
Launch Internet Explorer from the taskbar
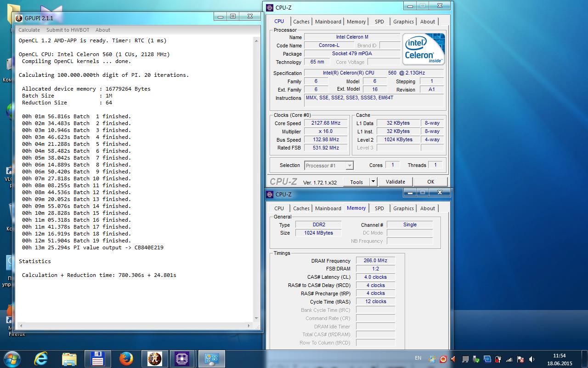(41, 358)
